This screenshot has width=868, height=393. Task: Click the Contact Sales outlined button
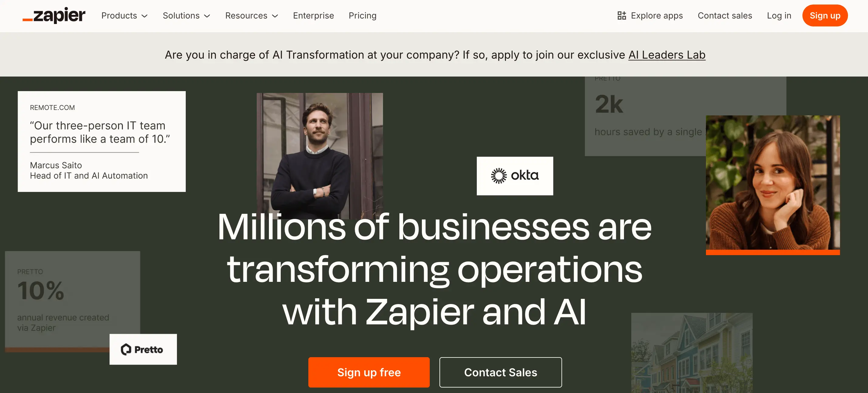(500, 372)
